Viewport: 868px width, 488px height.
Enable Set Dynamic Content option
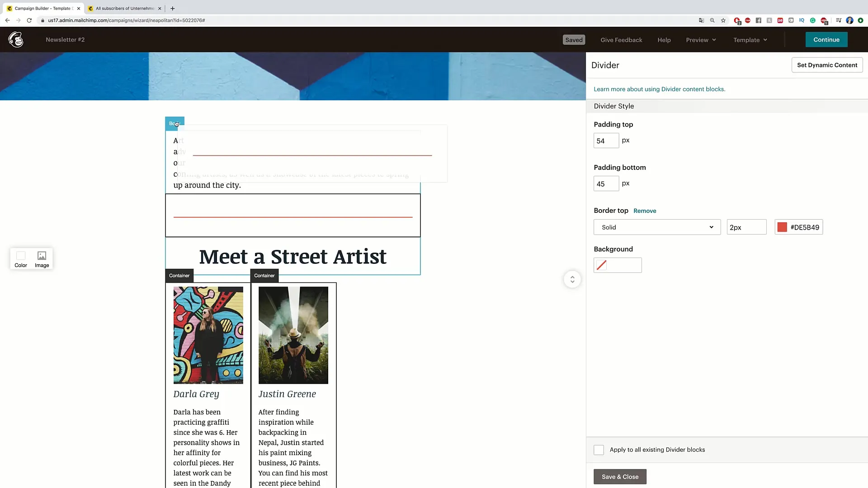coord(827,65)
